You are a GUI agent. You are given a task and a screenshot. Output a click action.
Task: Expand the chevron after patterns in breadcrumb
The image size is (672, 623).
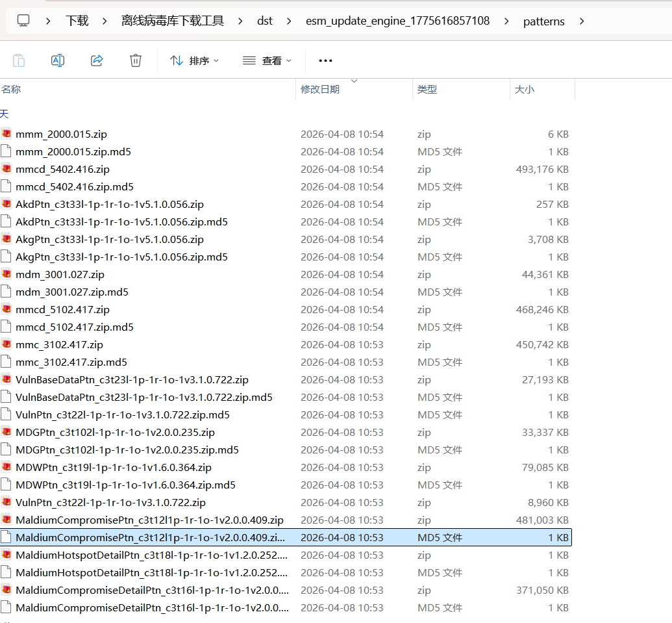[x=581, y=21]
